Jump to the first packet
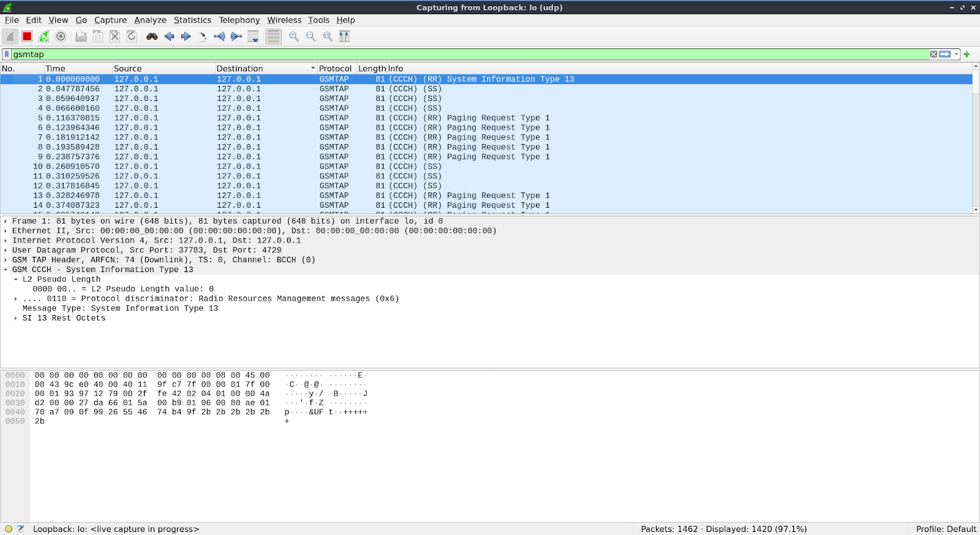Screen dimensions: 980x535 click(219, 37)
